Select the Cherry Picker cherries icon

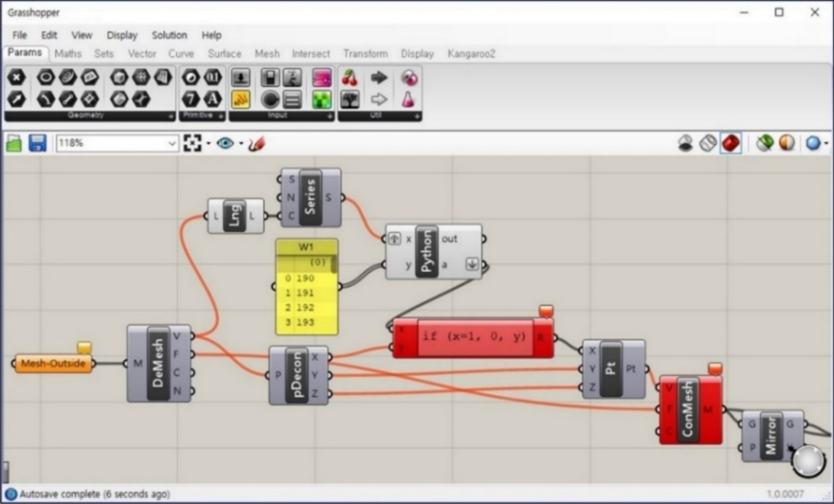pos(350,77)
